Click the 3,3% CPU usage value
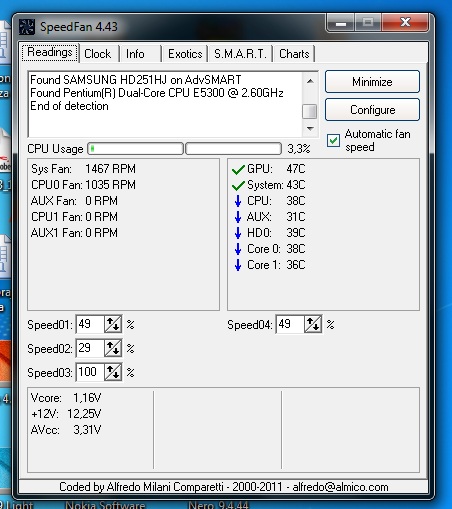The width and height of the screenshot is (452, 509). click(299, 149)
